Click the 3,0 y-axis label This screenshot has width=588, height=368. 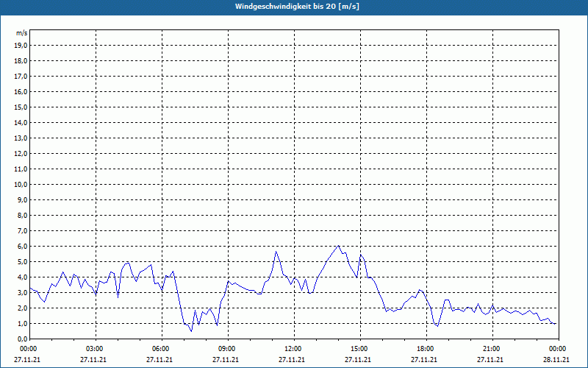tap(22, 292)
